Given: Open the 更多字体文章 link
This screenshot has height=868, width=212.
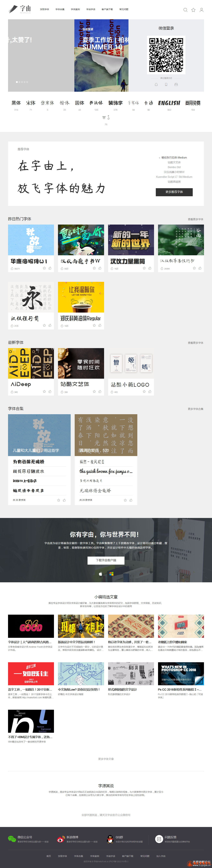Looking at the screenshot, I should (106, 759).
